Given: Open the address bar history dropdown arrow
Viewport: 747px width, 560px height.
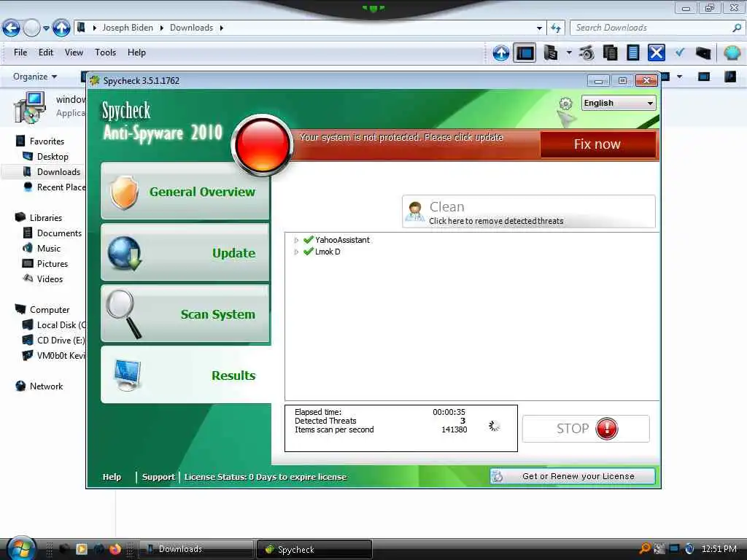Looking at the screenshot, I should (x=539, y=28).
